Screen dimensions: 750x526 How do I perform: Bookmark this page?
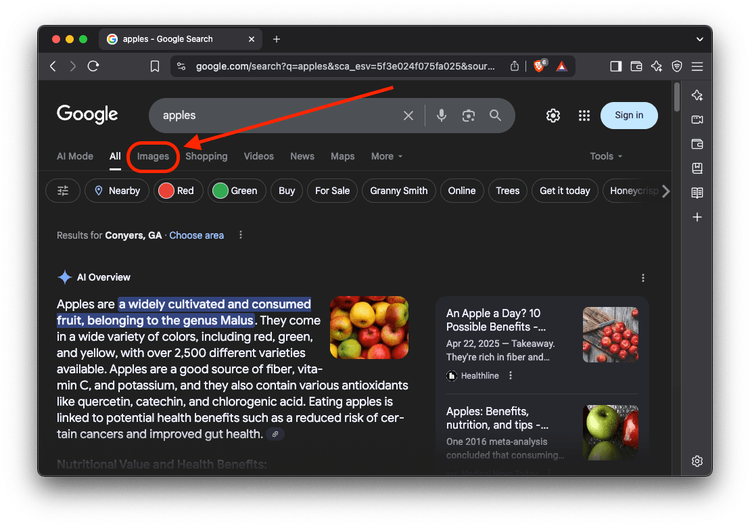click(154, 66)
